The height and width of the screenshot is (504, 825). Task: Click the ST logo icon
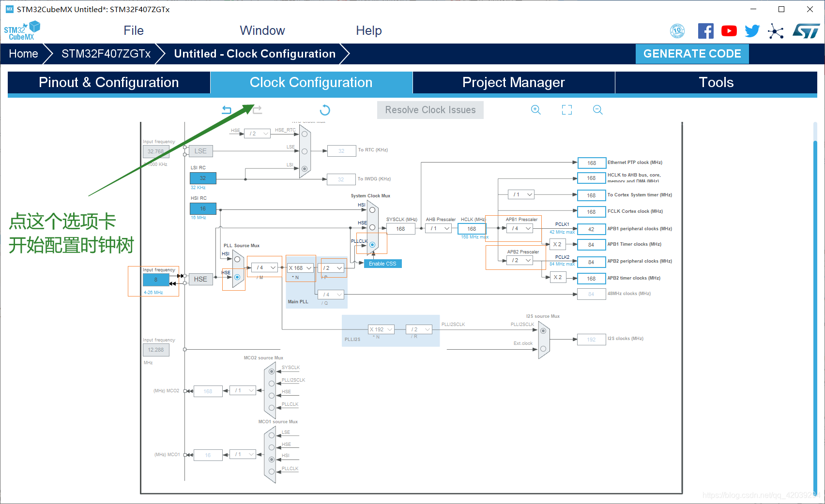pyautogui.click(x=806, y=31)
